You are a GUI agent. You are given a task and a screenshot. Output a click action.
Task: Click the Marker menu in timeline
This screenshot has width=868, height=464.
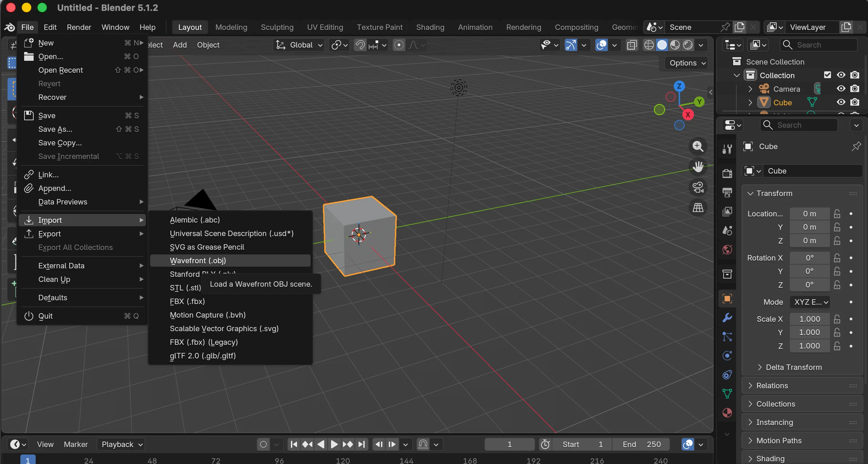click(76, 444)
